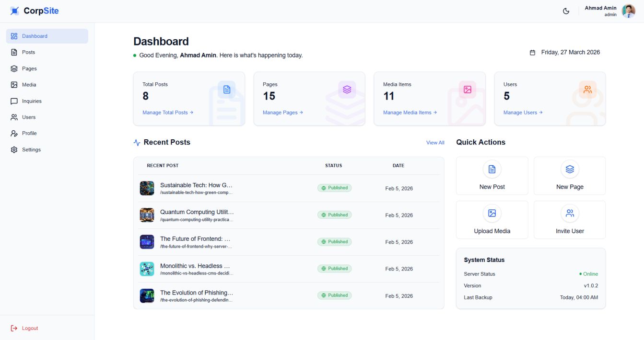The height and width of the screenshot is (340, 644).
Task: Open the Sustainable Tech post thumbnail
Action: point(147,188)
